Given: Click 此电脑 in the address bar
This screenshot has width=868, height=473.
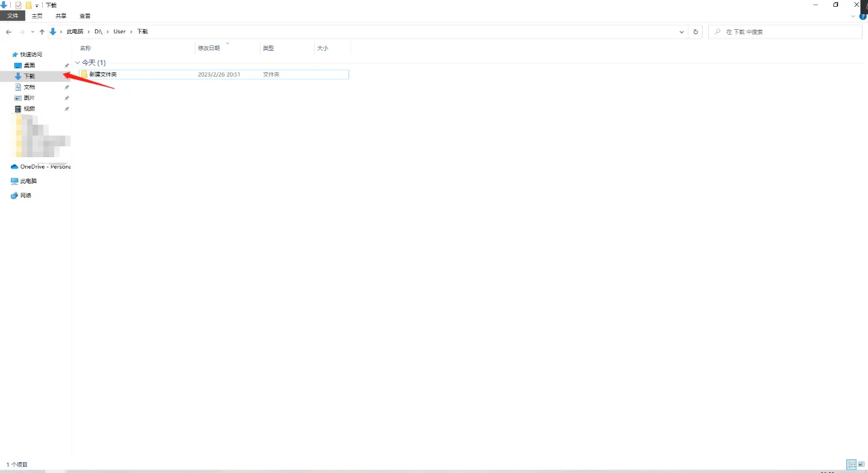Looking at the screenshot, I should coord(74,32).
